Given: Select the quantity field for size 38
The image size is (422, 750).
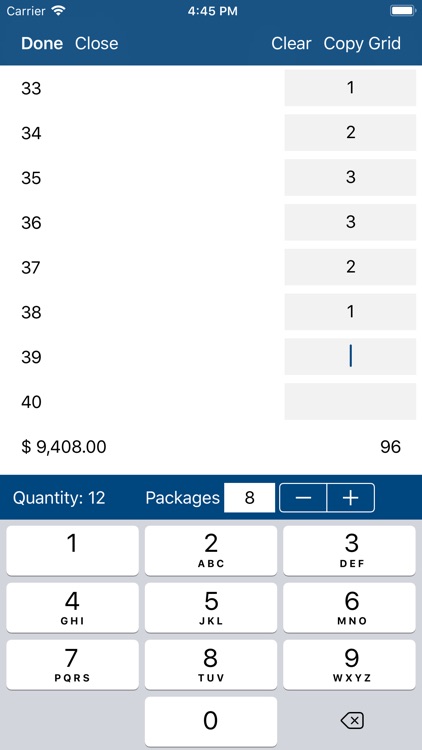Looking at the screenshot, I should tap(350, 312).
